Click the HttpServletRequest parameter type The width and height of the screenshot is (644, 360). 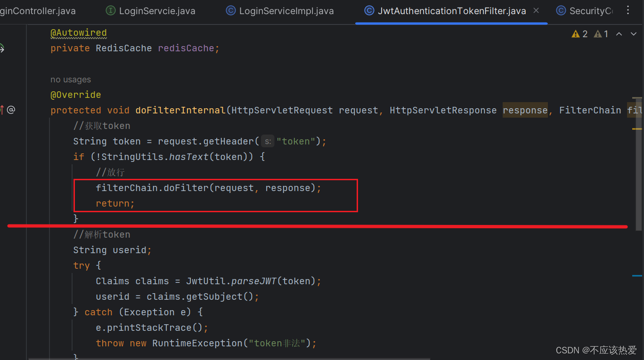[282, 110]
